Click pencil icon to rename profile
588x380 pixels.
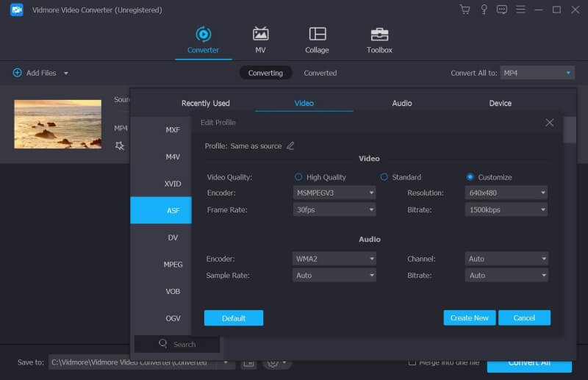click(290, 146)
